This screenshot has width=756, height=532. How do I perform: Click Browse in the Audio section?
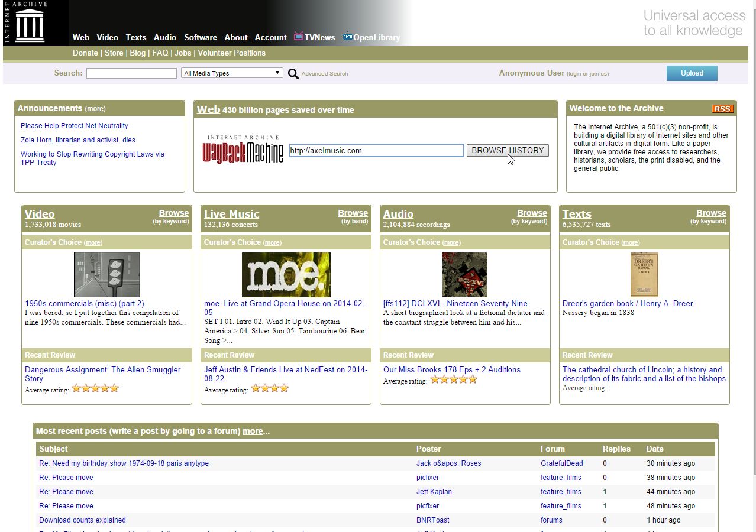(x=532, y=213)
